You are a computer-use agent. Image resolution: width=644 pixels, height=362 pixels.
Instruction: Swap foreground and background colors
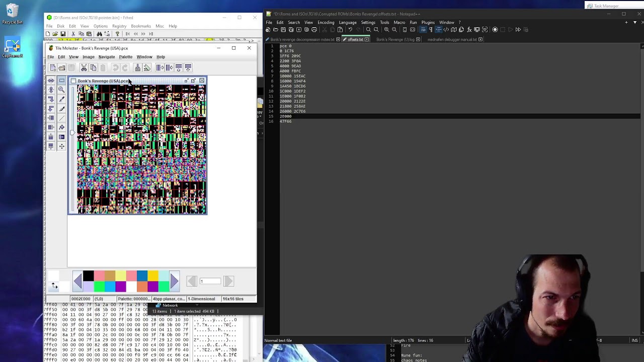(x=54, y=286)
